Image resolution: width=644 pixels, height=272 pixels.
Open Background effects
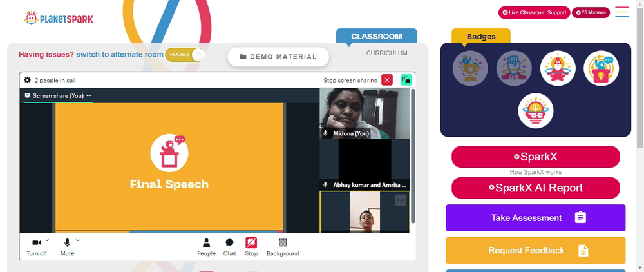coord(283,247)
